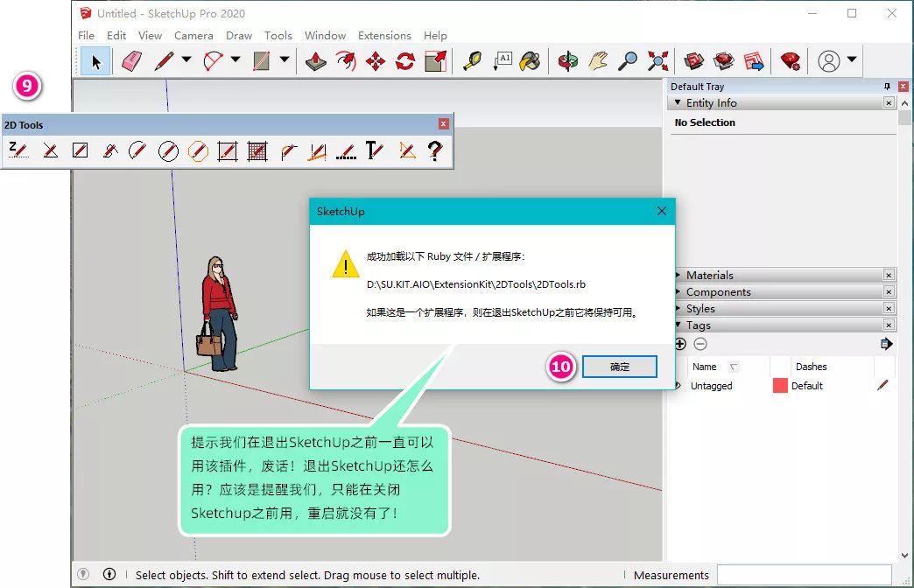Image resolution: width=914 pixels, height=588 pixels.
Task: Click in the Measurements input box
Action: [x=804, y=575]
